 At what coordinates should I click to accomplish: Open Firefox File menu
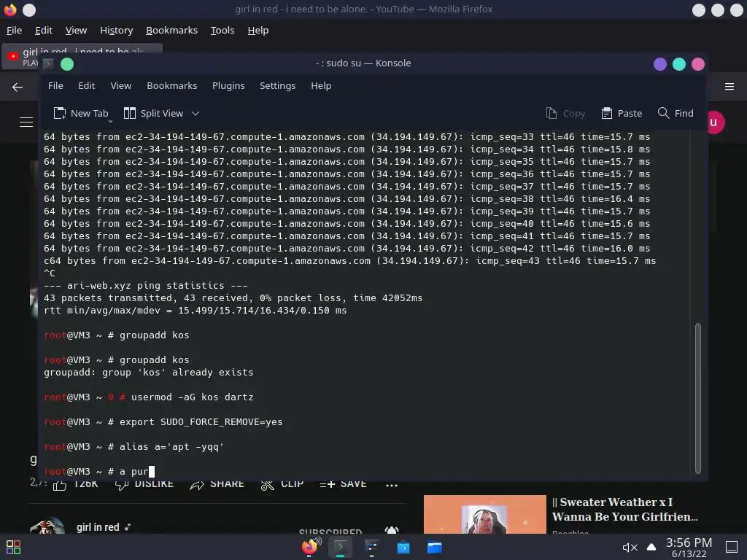tap(14, 31)
